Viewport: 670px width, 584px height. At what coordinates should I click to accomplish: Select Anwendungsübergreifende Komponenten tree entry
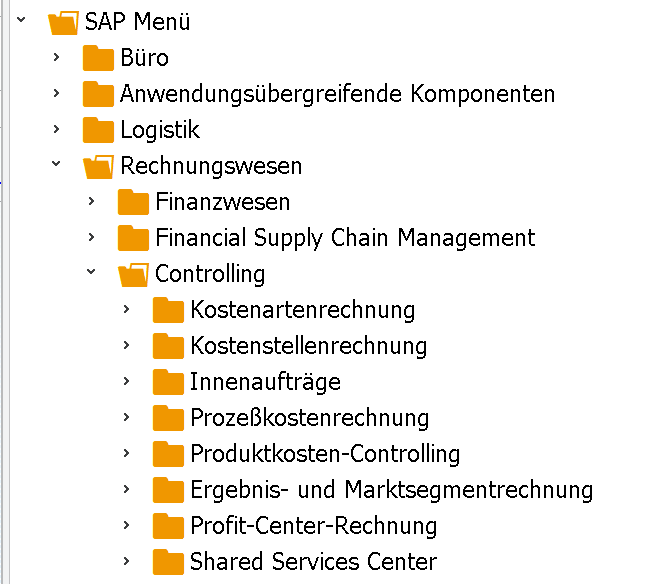click(x=338, y=94)
